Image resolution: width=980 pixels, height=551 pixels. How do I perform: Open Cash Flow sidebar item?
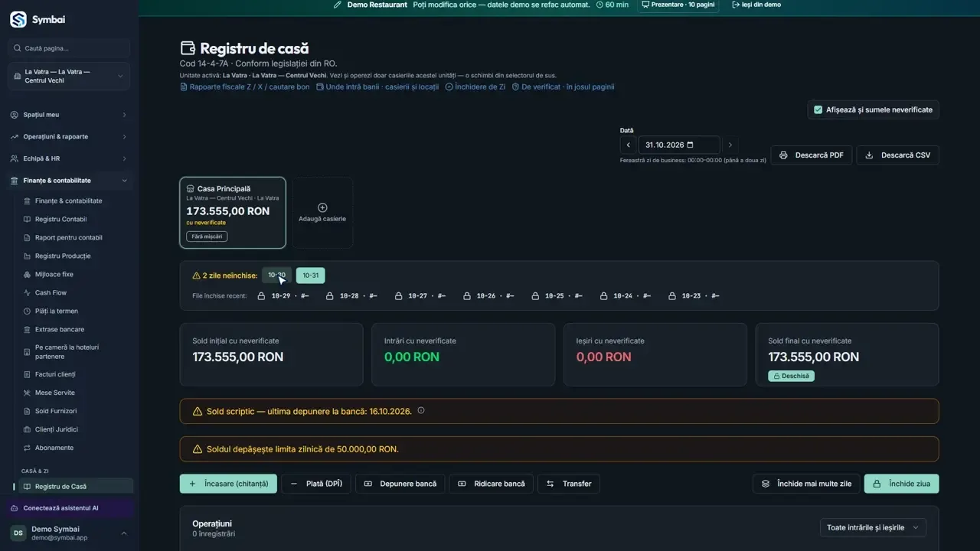51,292
